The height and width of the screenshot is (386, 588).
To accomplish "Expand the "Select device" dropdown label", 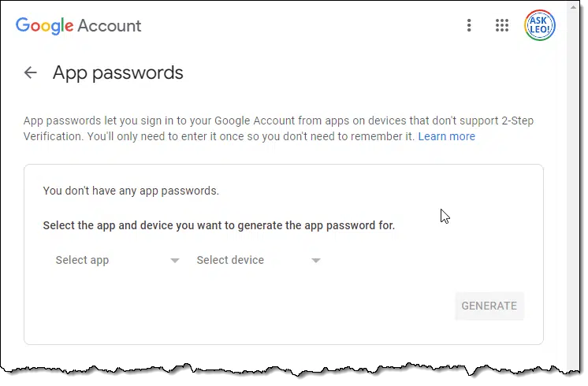I will pyautogui.click(x=230, y=260).
